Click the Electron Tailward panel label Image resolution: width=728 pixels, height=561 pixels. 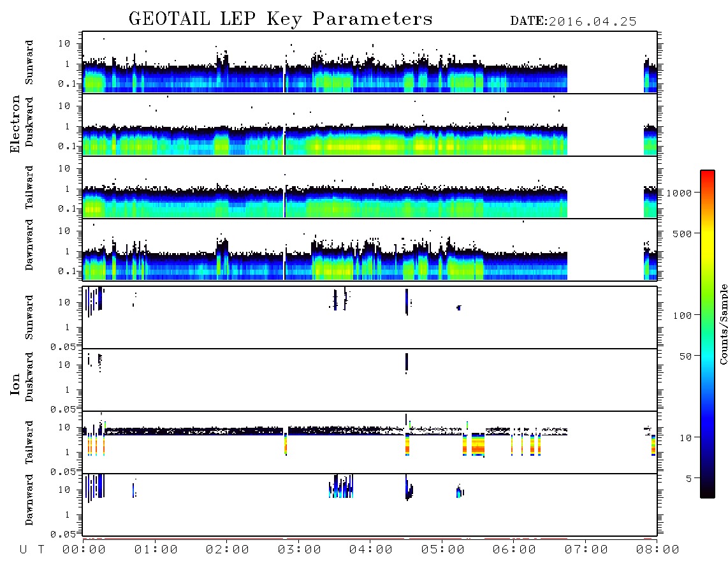29,187
